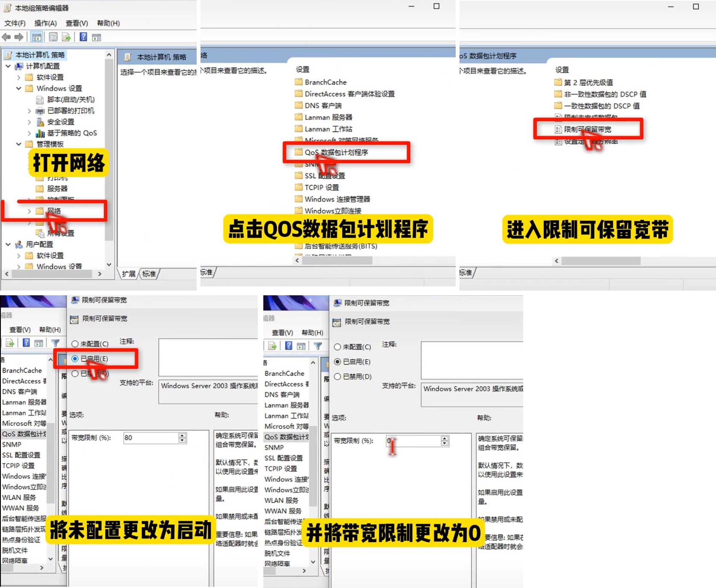Open 查看(V) menu in the main editor window

[x=77, y=23]
